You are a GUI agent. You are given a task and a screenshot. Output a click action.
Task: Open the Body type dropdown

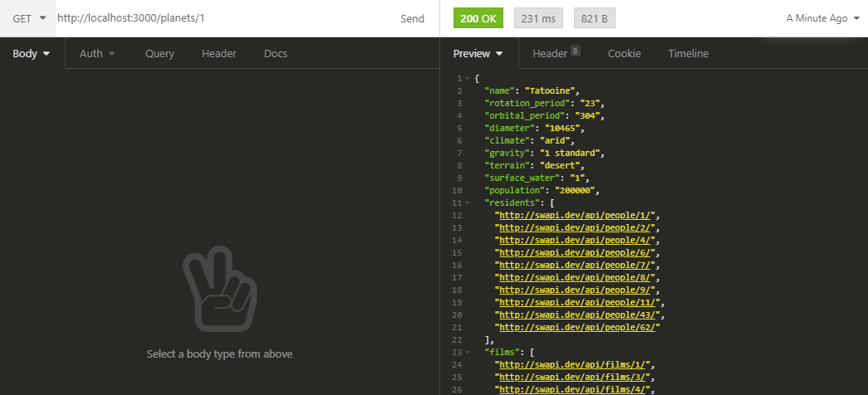click(x=32, y=54)
